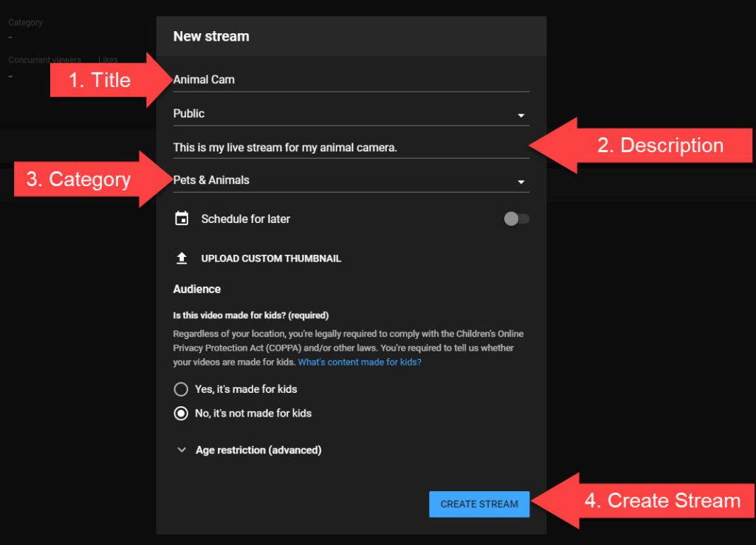Viewport: 756px width, 545px height.
Task: Open the What's content made for kids? link
Action: coord(360,363)
